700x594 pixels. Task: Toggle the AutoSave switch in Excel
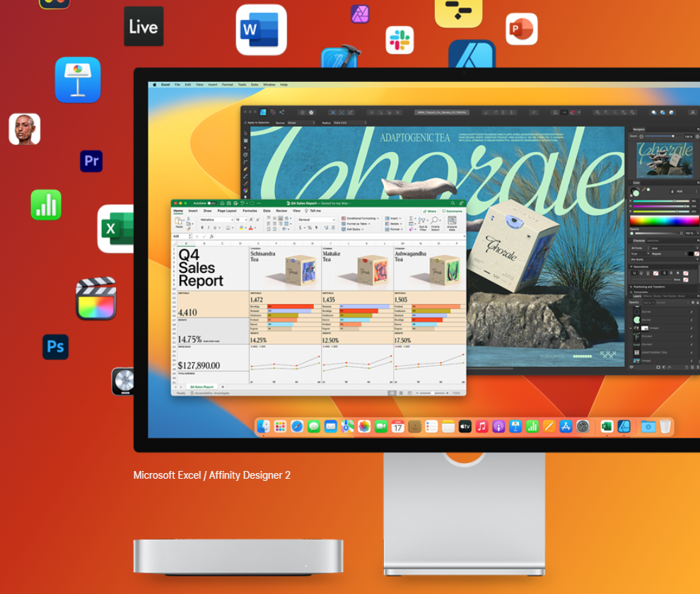[x=211, y=203]
